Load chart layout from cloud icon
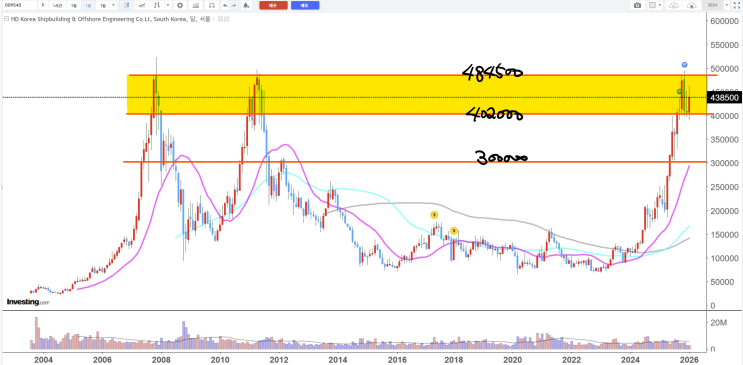This screenshot has width=743, height=365. (x=674, y=5)
